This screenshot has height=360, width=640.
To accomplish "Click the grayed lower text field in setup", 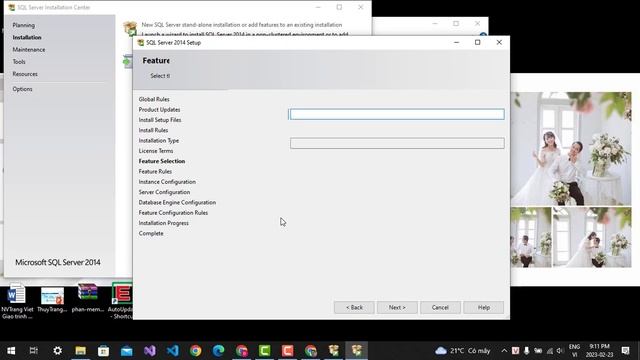I will (x=397, y=143).
